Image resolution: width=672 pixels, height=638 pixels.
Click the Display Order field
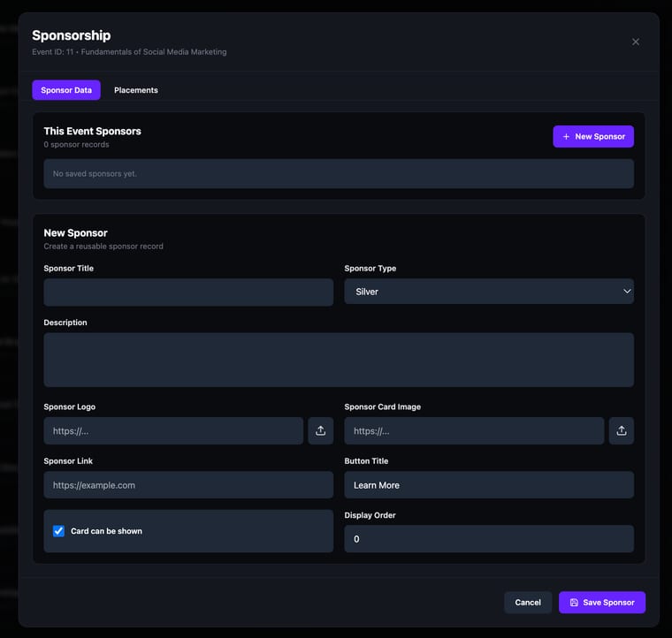[x=489, y=539]
